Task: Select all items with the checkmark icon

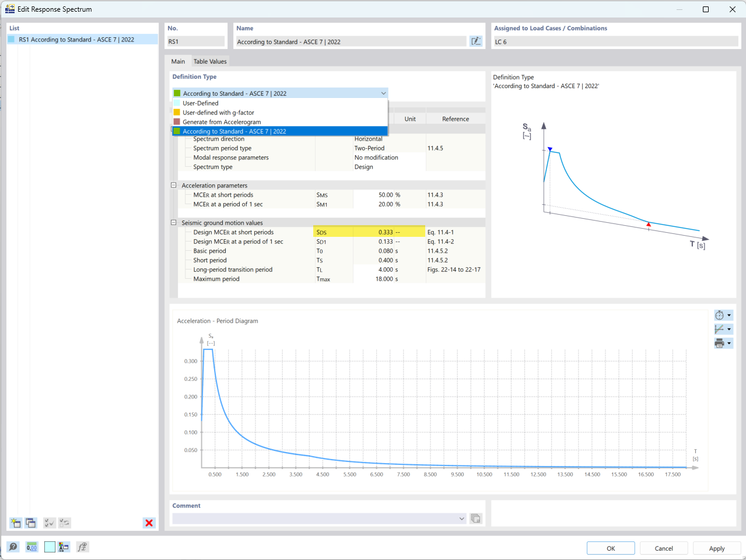Action: (x=48, y=523)
